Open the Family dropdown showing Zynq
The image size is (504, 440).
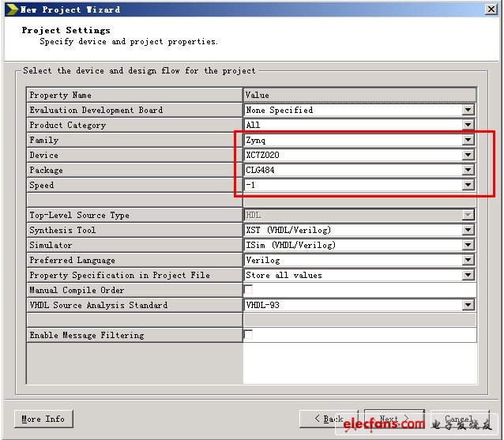click(x=468, y=141)
